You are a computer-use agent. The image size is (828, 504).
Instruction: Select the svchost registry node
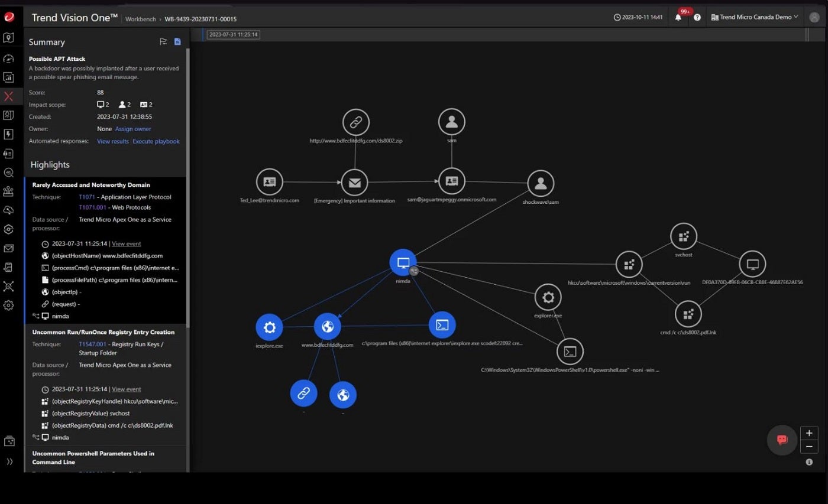click(x=684, y=236)
